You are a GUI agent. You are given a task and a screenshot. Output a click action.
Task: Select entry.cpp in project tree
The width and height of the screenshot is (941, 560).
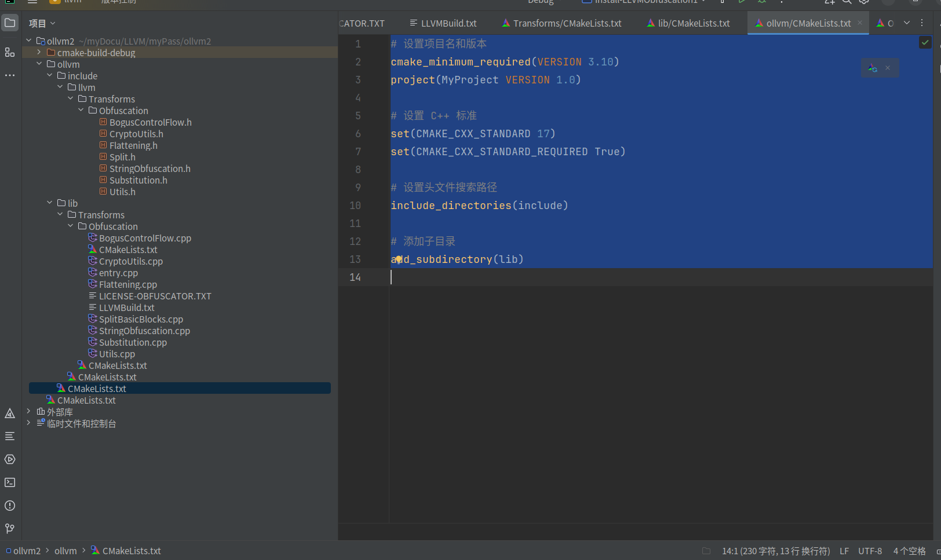coord(113,273)
